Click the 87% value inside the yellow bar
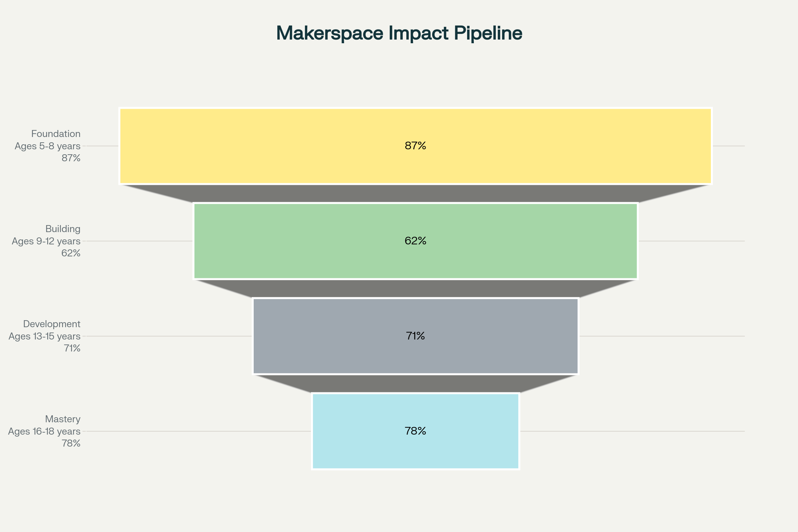The height and width of the screenshot is (532, 798). click(x=415, y=146)
